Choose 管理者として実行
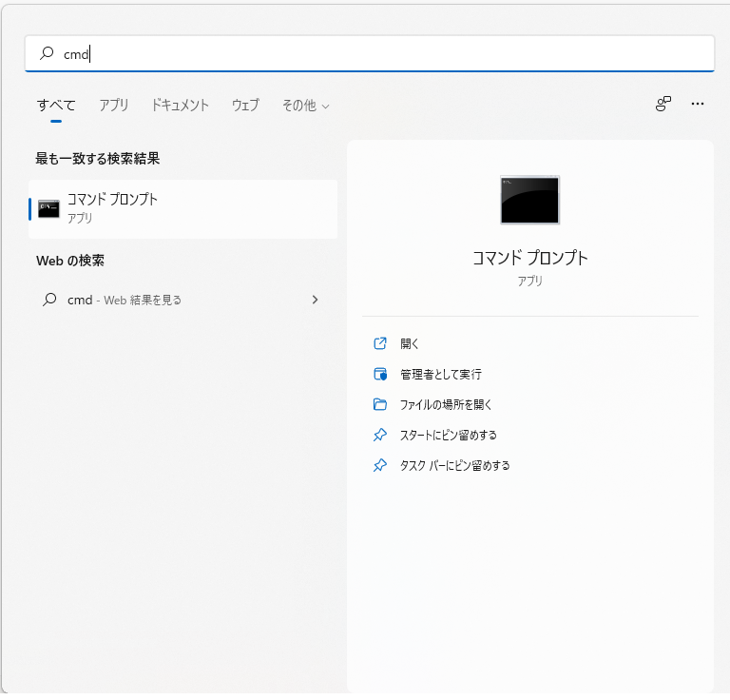The image size is (730, 700). pos(441,374)
